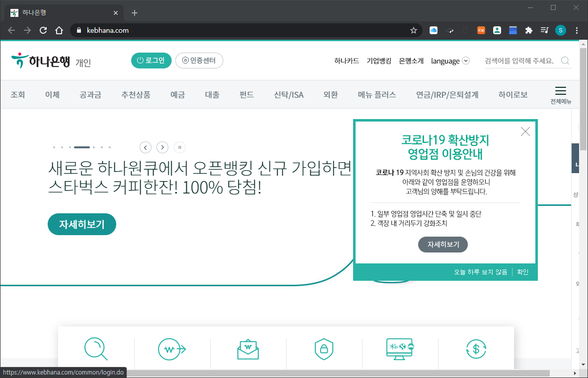Screen dimensions: 588x378
Task: Go back in browser history
Action: [11, 30]
